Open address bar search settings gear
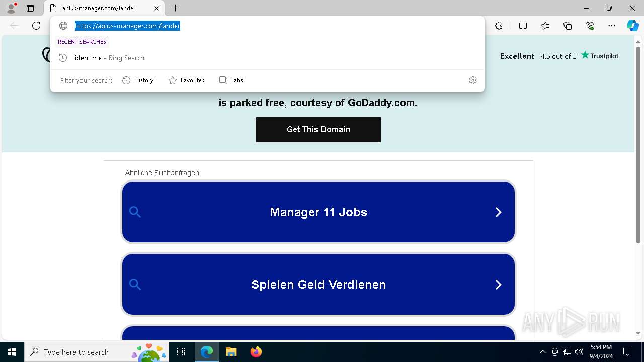 point(473,80)
